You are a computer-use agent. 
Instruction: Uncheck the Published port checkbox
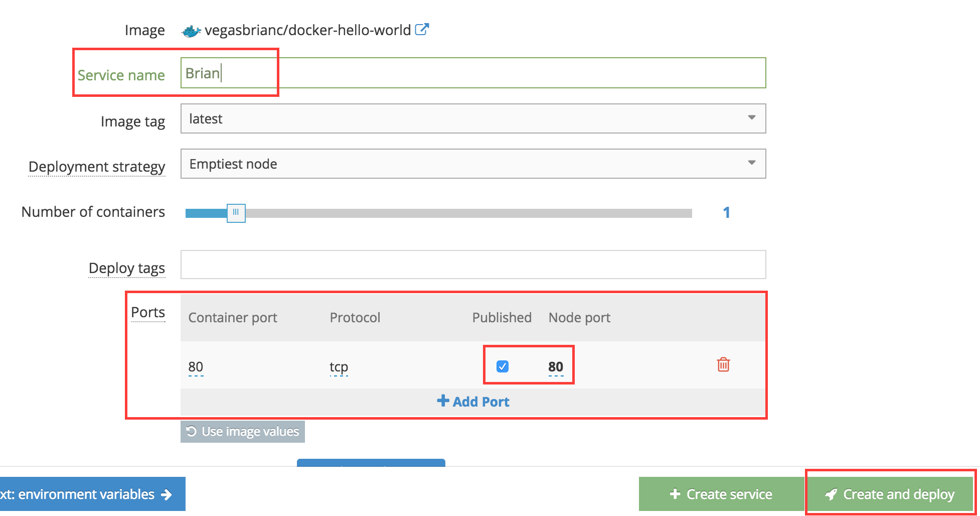pyautogui.click(x=503, y=366)
